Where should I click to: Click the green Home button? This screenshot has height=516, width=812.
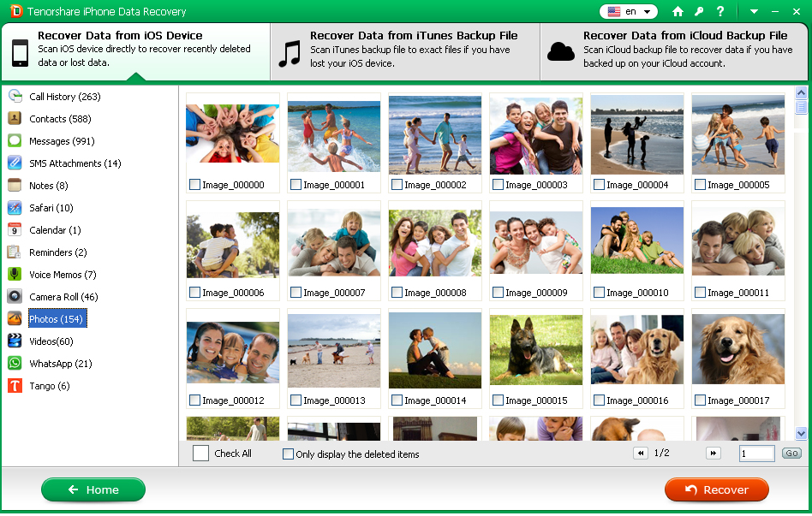(93, 489)
